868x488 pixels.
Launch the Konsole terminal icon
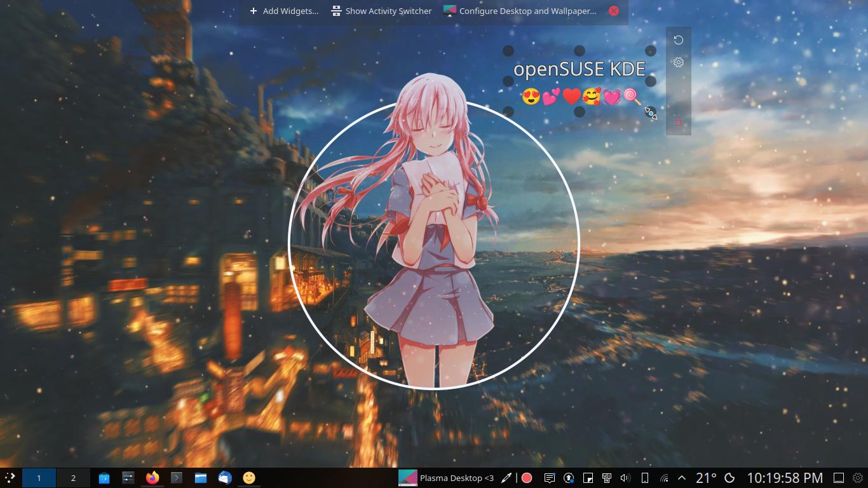pyautogui.click(x=177, y=478)
